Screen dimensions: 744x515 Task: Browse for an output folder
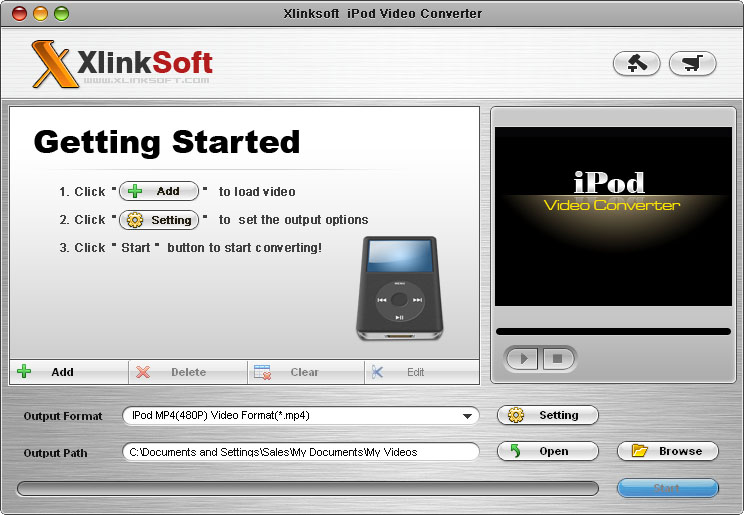click(x=668, y=451)
